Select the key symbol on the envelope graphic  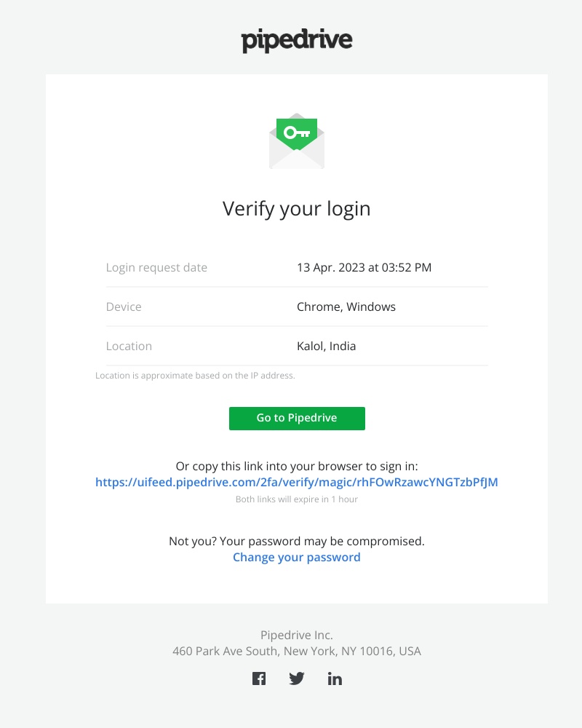click(298, 132)
